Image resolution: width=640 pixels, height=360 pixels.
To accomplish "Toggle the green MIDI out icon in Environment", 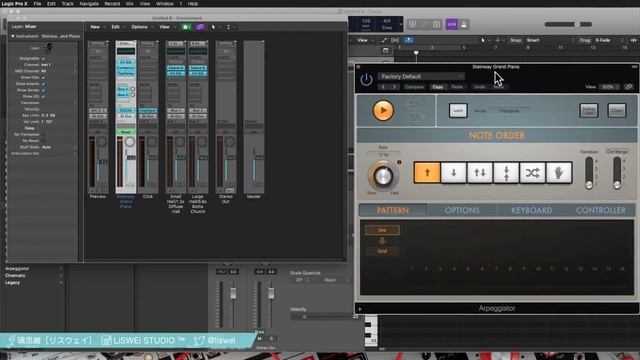I will [186, 27].
